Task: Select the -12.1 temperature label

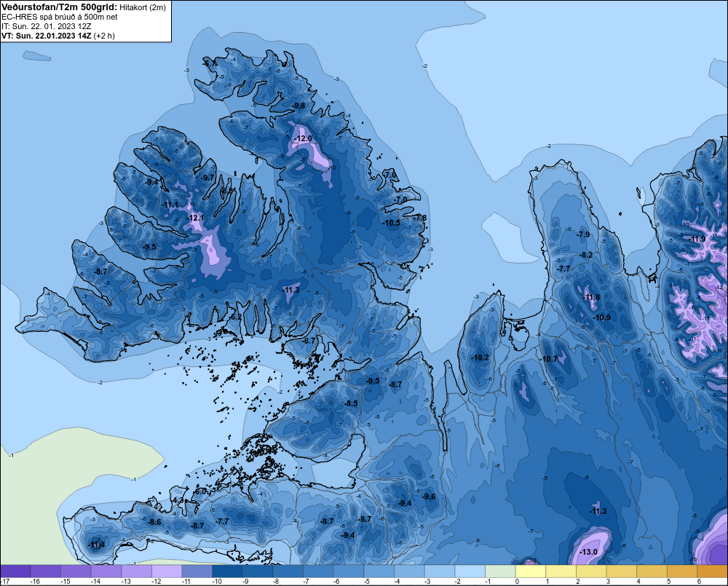Action: [x=195, y=218]
